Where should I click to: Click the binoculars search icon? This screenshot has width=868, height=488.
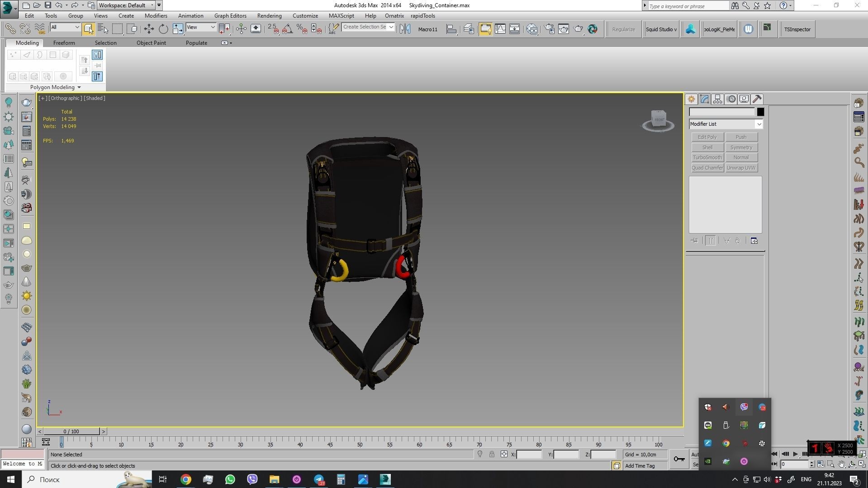click(x=735, y=6)
